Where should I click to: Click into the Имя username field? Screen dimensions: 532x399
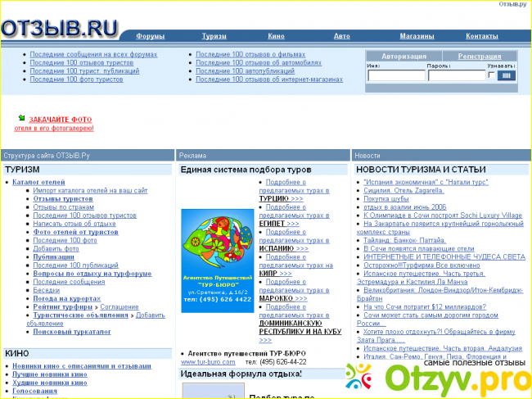(396, 75)
